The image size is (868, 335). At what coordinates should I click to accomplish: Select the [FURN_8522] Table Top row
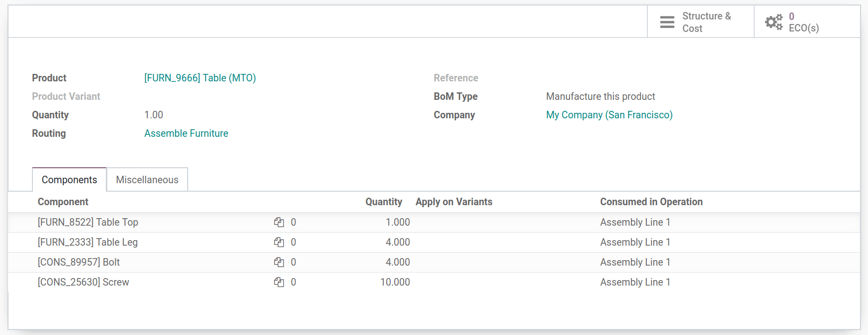[434, 222]
